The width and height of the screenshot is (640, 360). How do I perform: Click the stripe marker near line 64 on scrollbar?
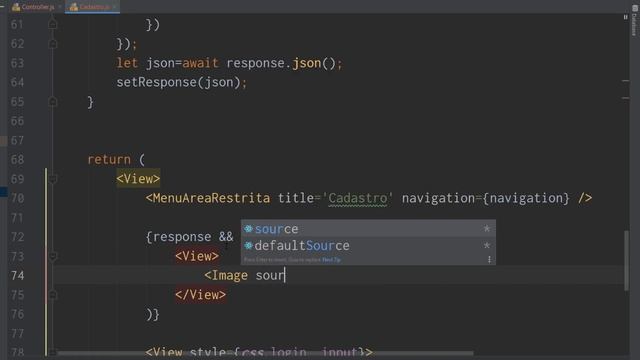pos(626,81)
